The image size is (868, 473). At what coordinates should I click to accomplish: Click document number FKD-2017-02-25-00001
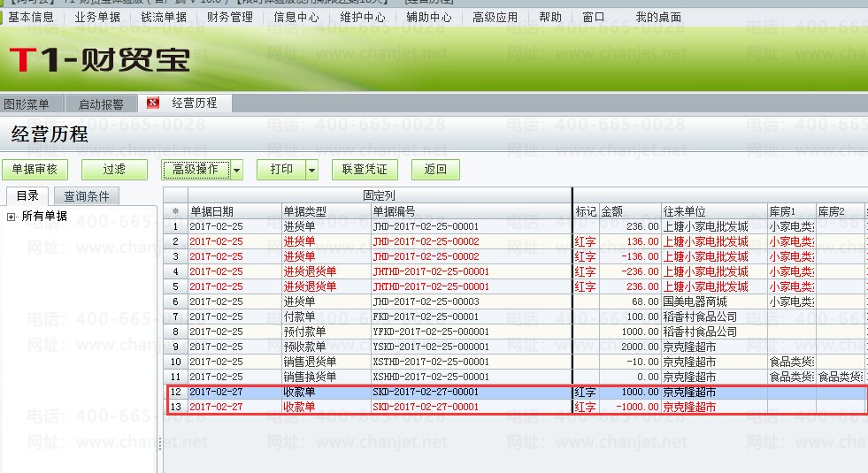coord(425,317)
